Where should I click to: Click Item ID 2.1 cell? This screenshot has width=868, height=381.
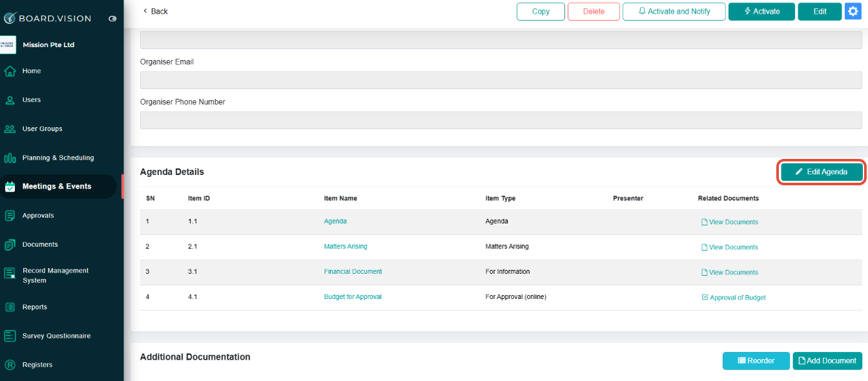[192, 247]
